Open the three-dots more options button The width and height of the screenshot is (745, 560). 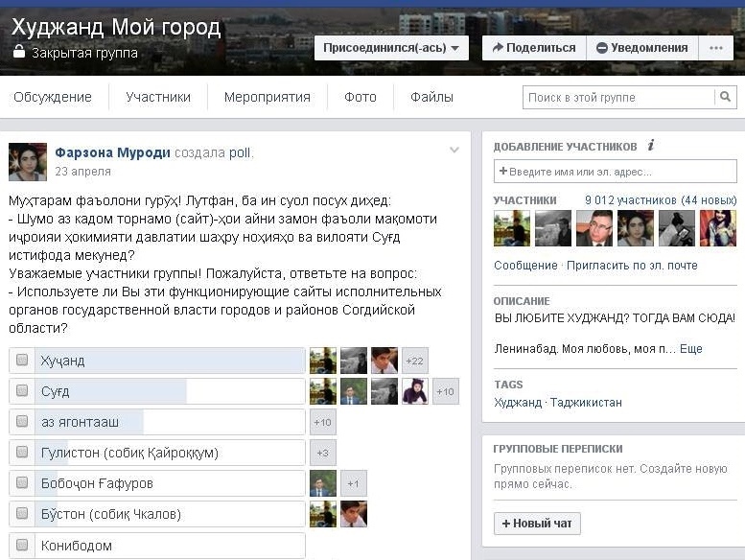pyautogui.click(x=716, y=48)
